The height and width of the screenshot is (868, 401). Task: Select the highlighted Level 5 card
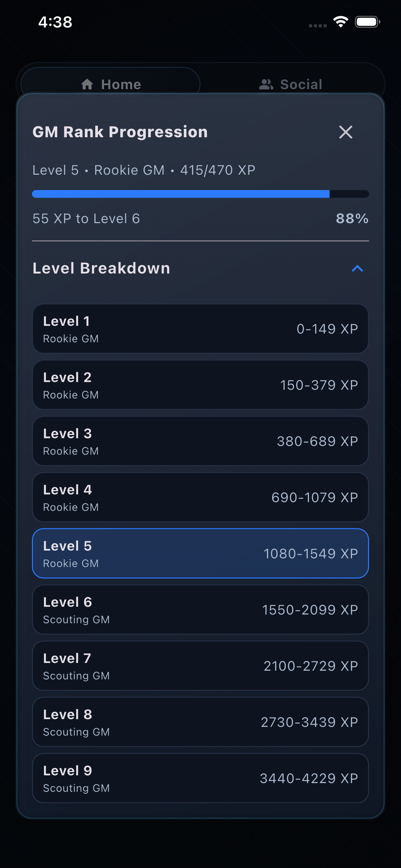pos(200,553)
